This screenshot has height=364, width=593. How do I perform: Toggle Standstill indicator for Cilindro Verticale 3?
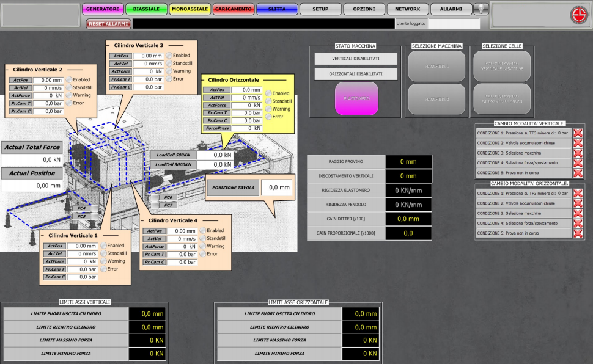[x=169, y=64]
